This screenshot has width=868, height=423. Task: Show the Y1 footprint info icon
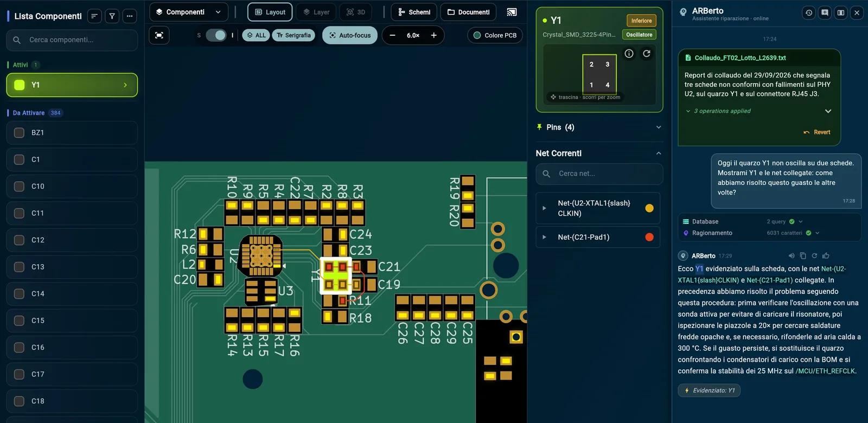pos(629,54)
